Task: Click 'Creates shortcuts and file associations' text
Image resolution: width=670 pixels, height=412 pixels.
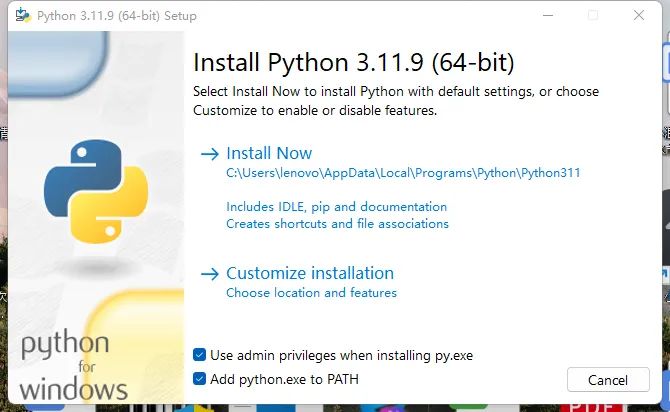Action: [x=338, y=224]
